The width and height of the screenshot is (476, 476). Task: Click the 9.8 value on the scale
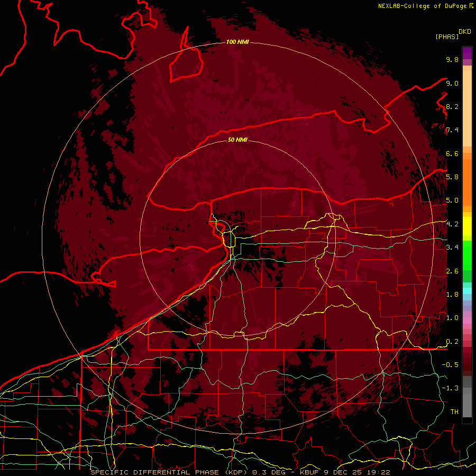point(452,59)
